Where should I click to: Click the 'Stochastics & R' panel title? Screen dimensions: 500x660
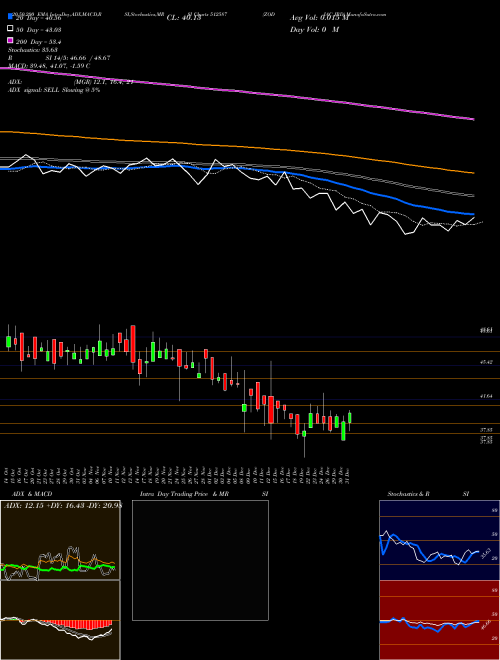pos(408,494)
